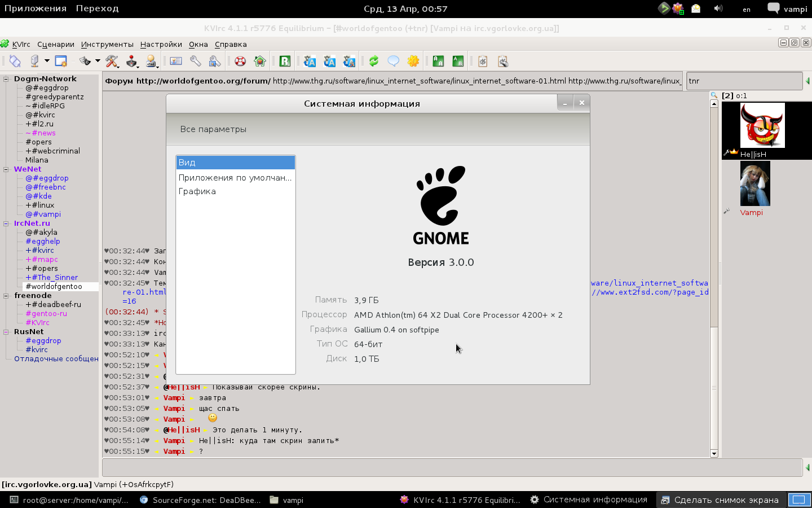The width and height of the screenshot is (812, 508).
Task: Open dropdown arrow next to theater masks icon
Action: point(98,61)
